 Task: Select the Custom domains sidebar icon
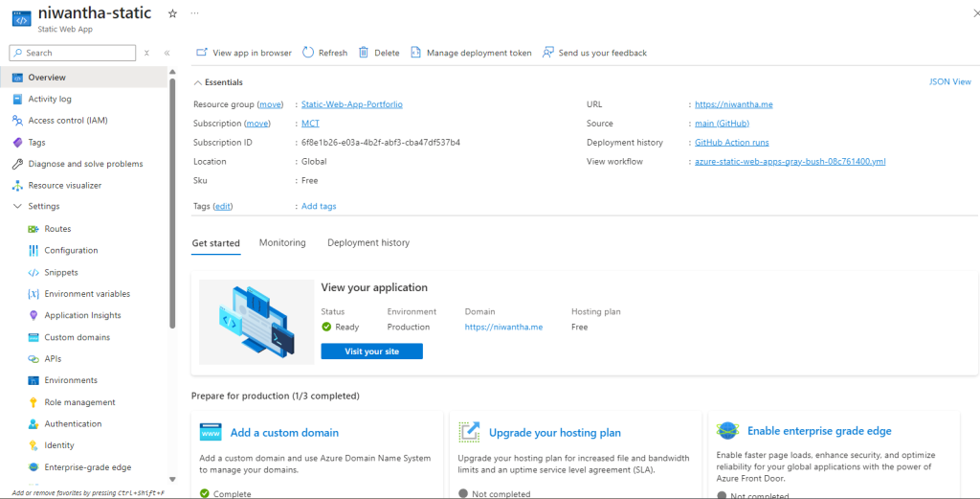coord(33,337)
